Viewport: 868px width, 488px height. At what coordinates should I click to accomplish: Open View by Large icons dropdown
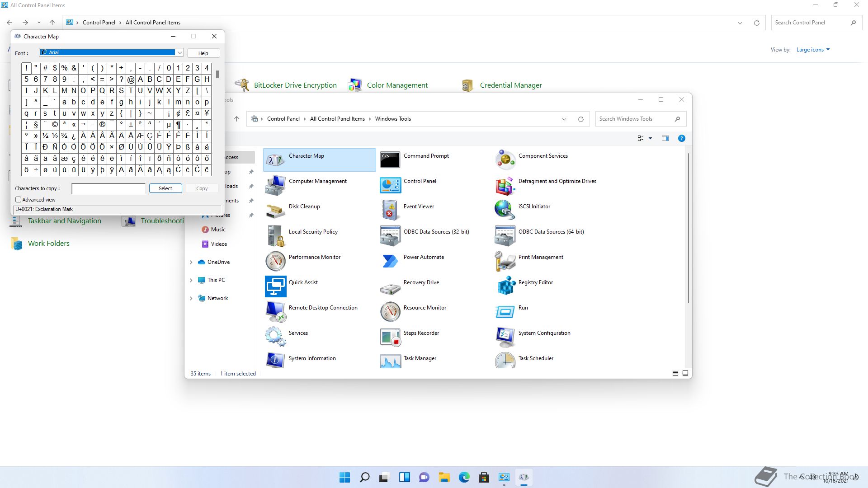tap(813, 50)
